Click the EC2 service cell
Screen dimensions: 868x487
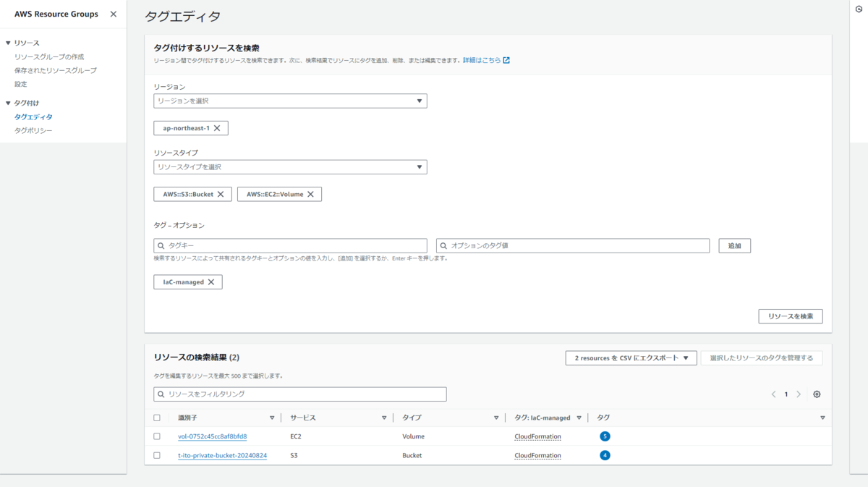click(x=295, y=436)
